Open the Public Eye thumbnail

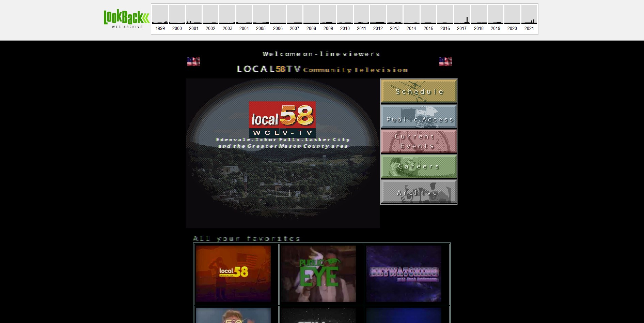click(318, 274)
